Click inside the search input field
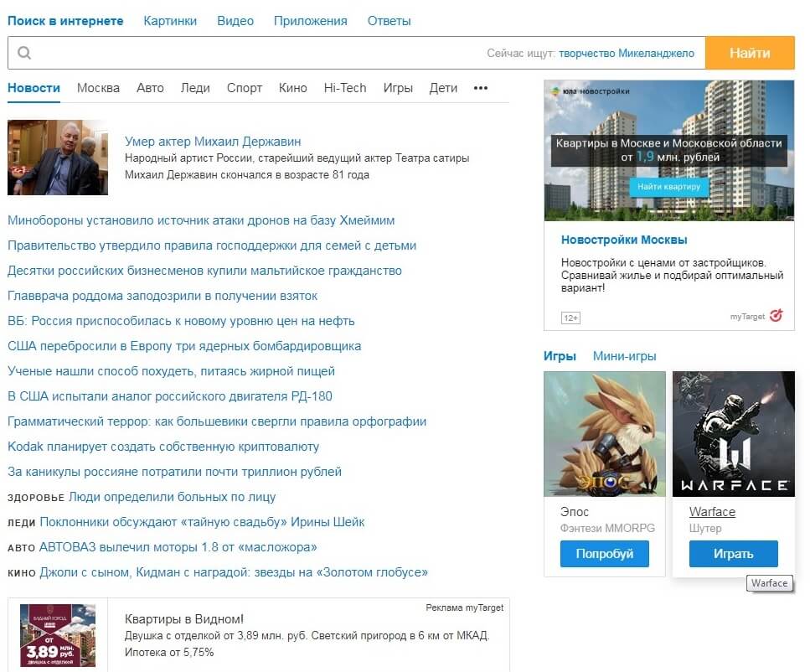 tap(251, 52)
